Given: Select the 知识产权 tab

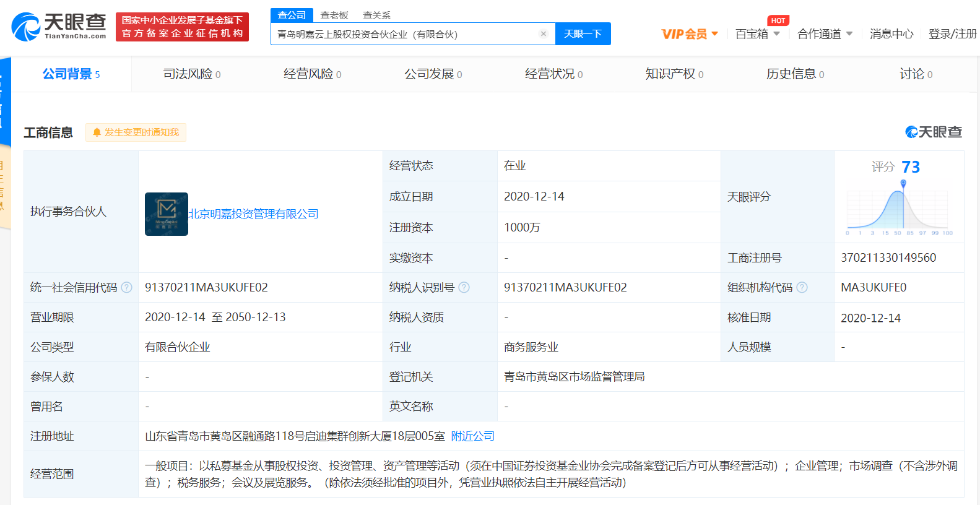Looking at the screenshot, I should click(674, 74).
